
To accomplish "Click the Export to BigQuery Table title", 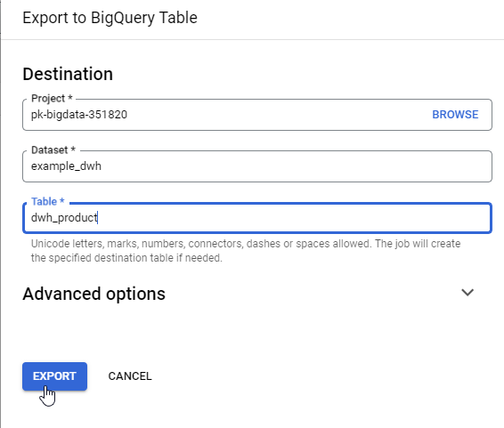I will coord(110,18).
